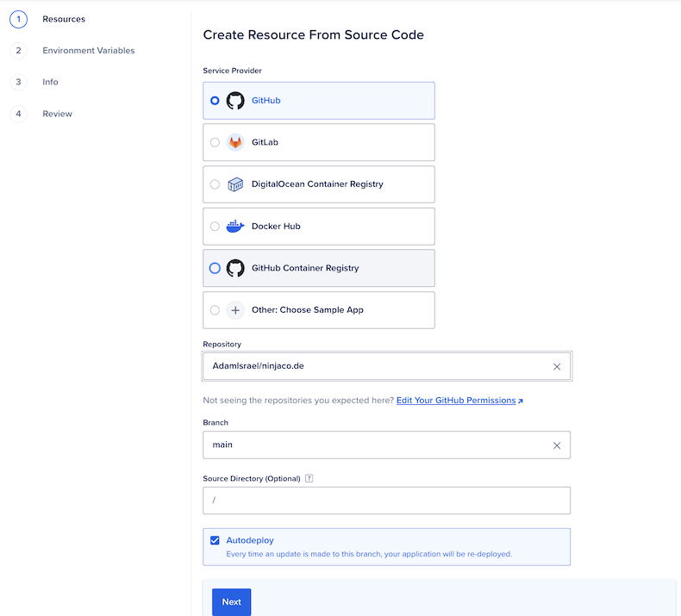The width and height of the screenshot is (681, 616).
Task: Click the DigitalOcean Container Registry label text
Action: click(317, 184)
